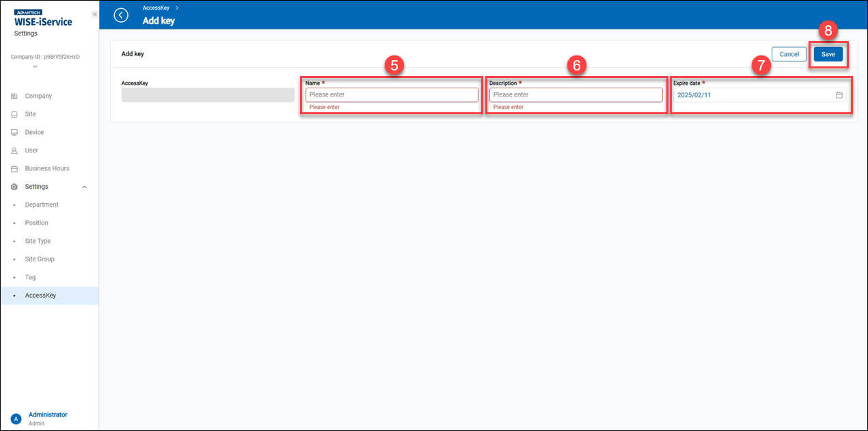Select the AccessKey menu item
868x431 pixels.
(41, 295)
